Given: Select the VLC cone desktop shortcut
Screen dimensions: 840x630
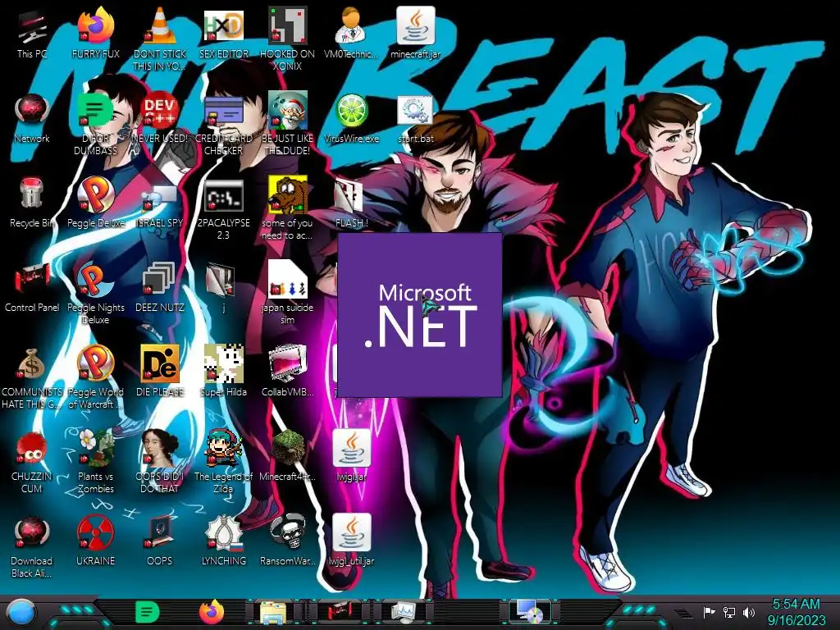Looking at the screenshot, I should tap(160, 39).
